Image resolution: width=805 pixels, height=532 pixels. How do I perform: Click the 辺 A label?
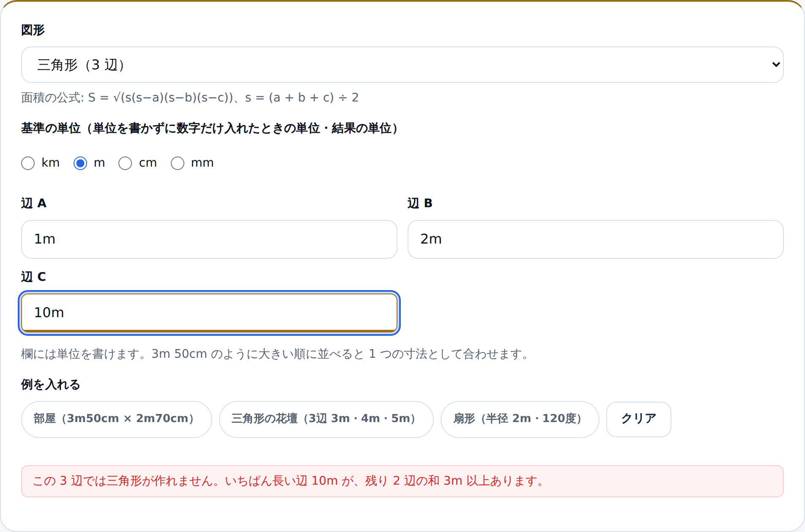[34, 203]
